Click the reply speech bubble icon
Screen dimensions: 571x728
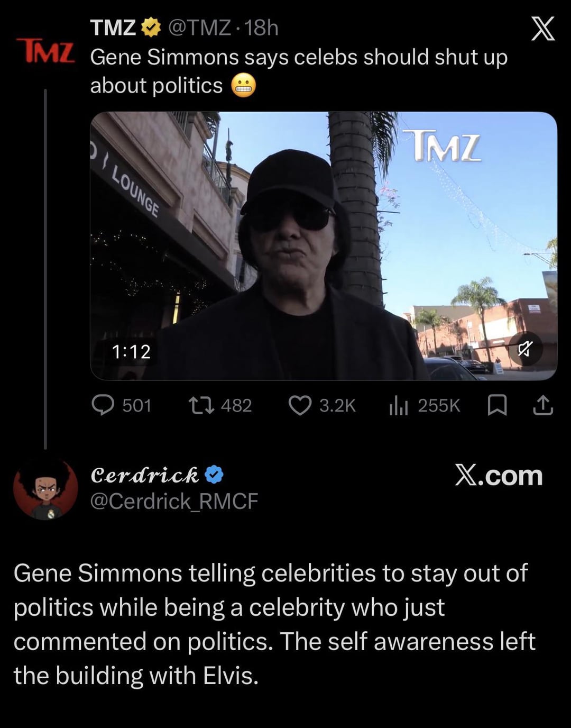click(103, 405)
